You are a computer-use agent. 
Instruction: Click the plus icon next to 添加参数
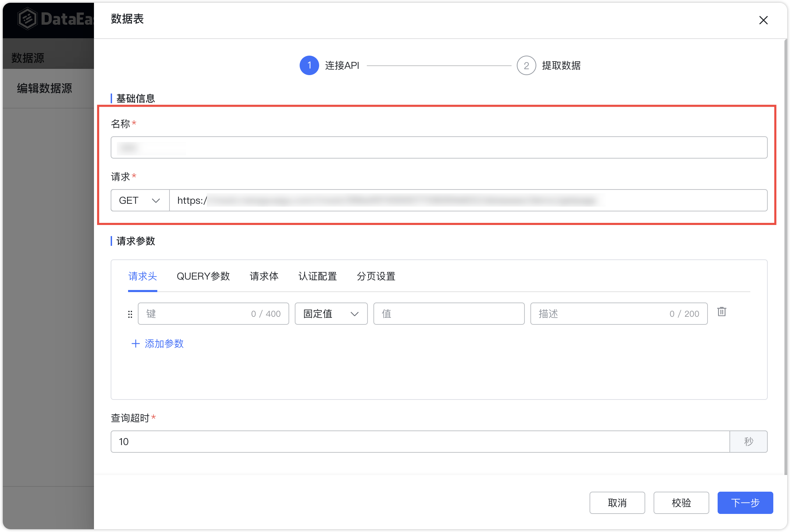coord(135,344)
